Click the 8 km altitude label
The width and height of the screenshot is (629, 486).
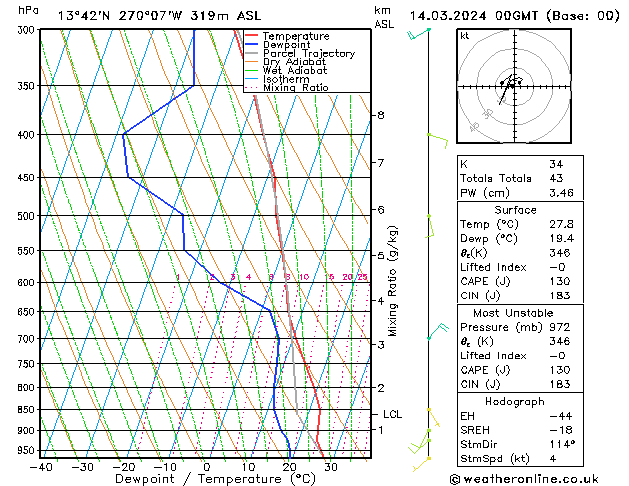(x=381, y=115)
